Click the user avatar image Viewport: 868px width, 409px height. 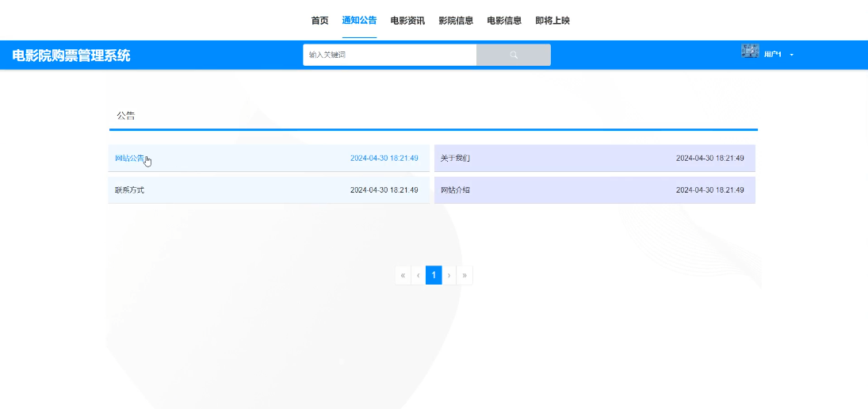coord(750,51)
